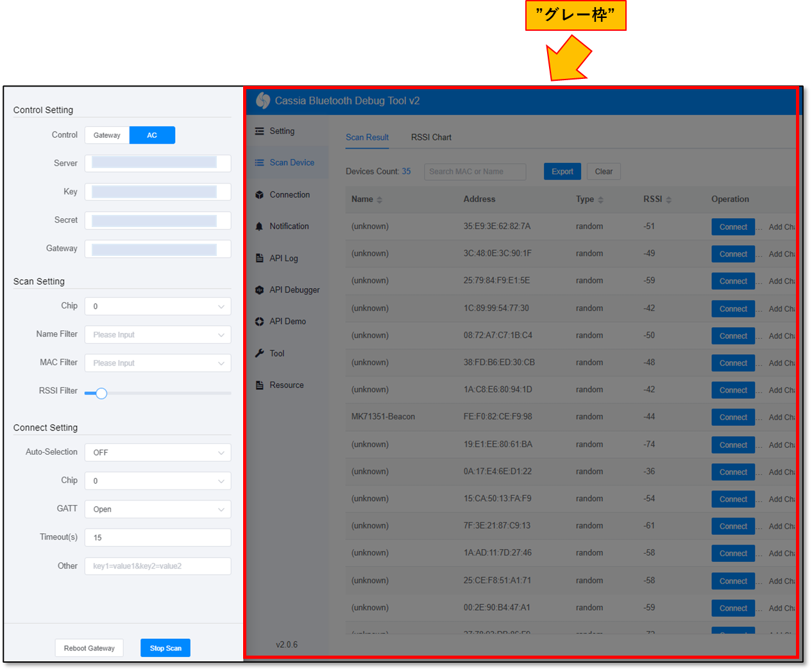Open the Name Filter dropdown
Image resolution: width=812 pixels, height=671 pixels.
coord(158,335)
